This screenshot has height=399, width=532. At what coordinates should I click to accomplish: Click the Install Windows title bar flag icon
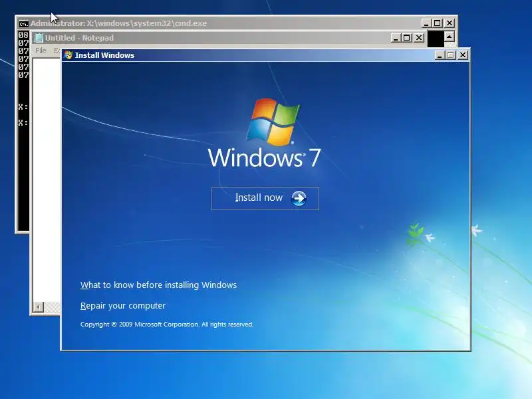click(68, 55)
